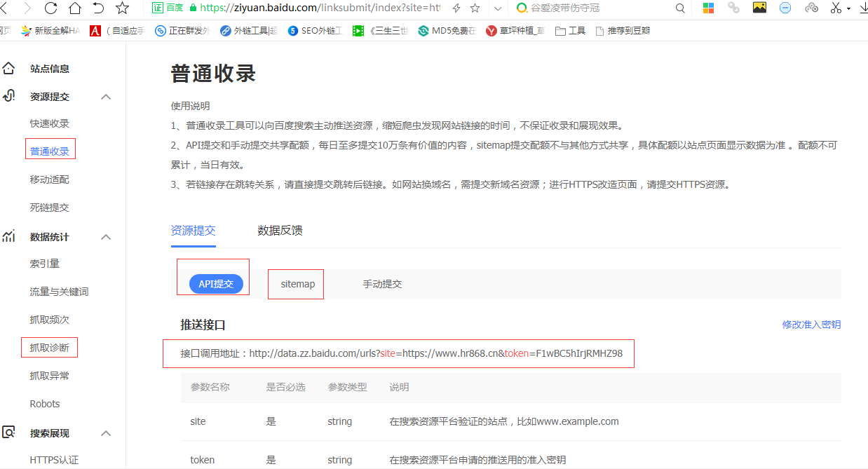Click the 修改准入密钥 link
This screenshot has height=469, width=868.
811,325
